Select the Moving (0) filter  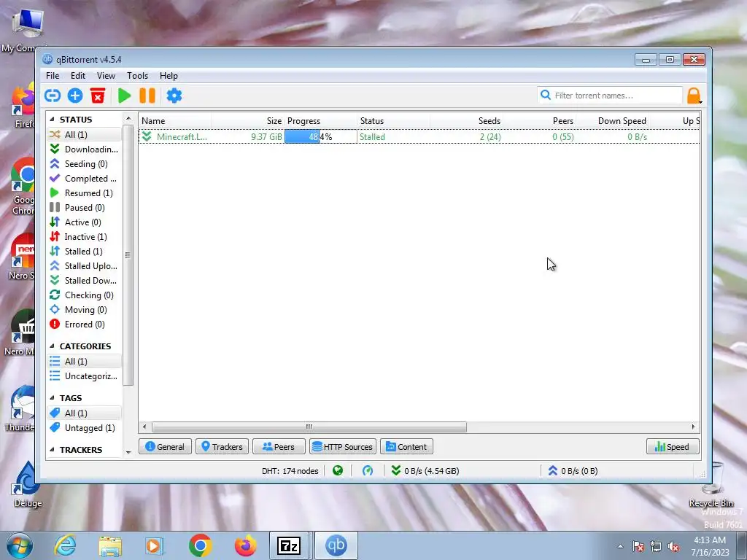[x=84, y=310]
